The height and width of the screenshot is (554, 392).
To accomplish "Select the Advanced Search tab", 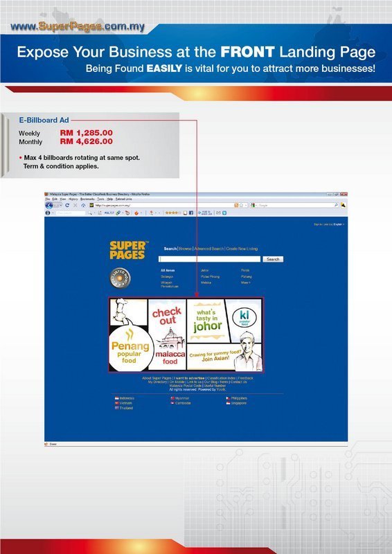I will [x=209, y=249].
